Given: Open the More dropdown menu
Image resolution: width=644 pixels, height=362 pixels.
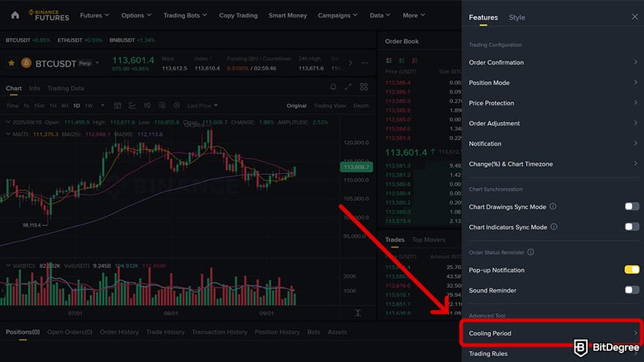Looking at the screenshot, I should point(413,15).
